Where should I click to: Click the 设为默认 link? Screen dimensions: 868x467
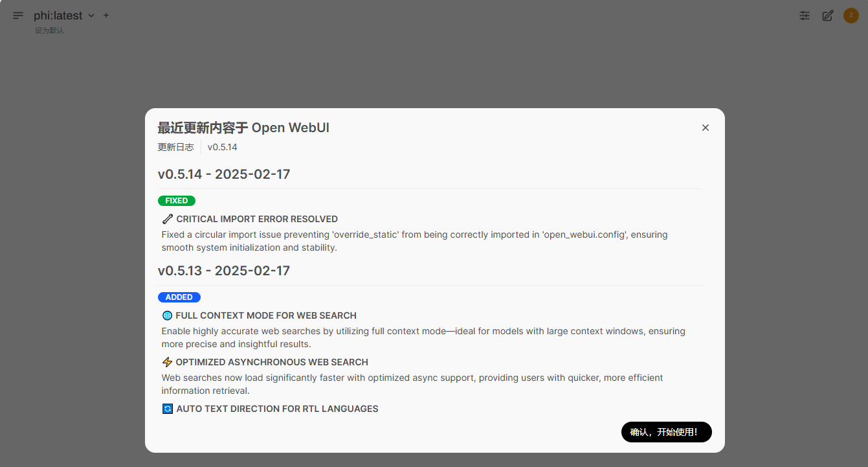pos(49,30)
